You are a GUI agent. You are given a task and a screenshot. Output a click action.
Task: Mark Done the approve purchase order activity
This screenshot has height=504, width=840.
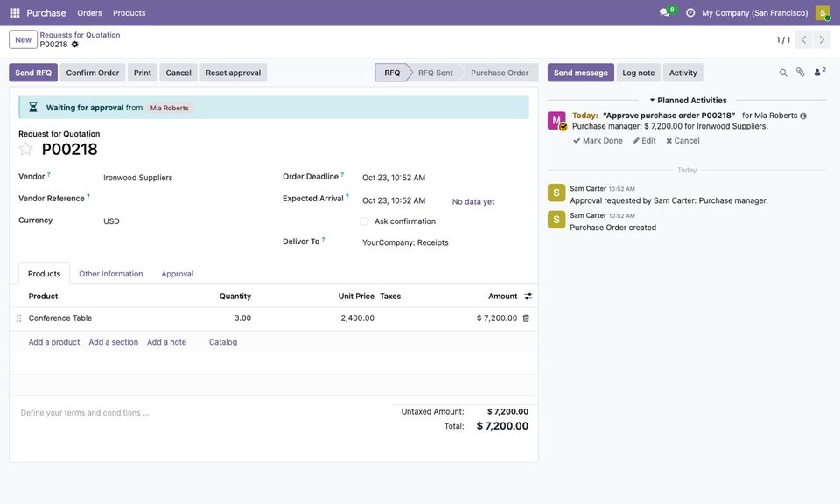(x=598, y=141)
